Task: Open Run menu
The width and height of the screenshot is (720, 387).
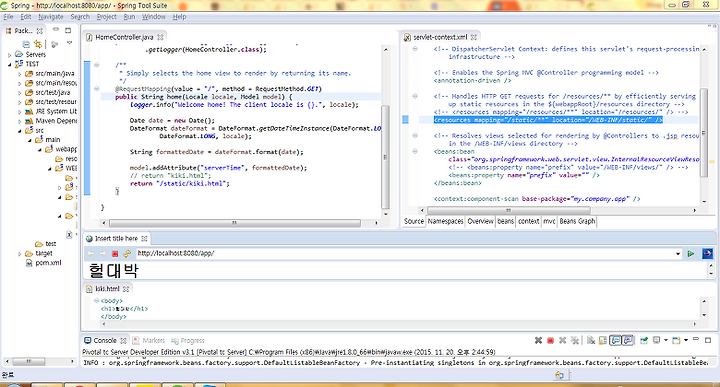Action: 129,17
